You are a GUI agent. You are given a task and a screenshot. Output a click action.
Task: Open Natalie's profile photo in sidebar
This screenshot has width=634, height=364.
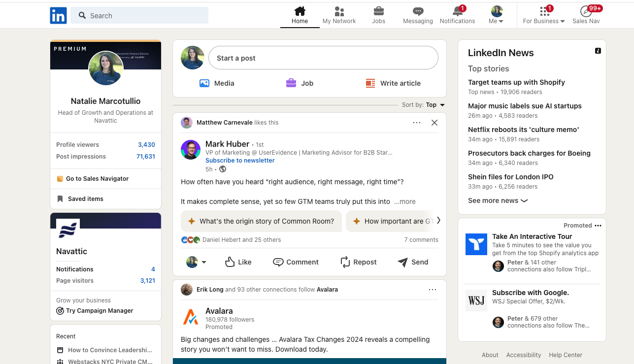pyautogui.click(x=105, y=68)
